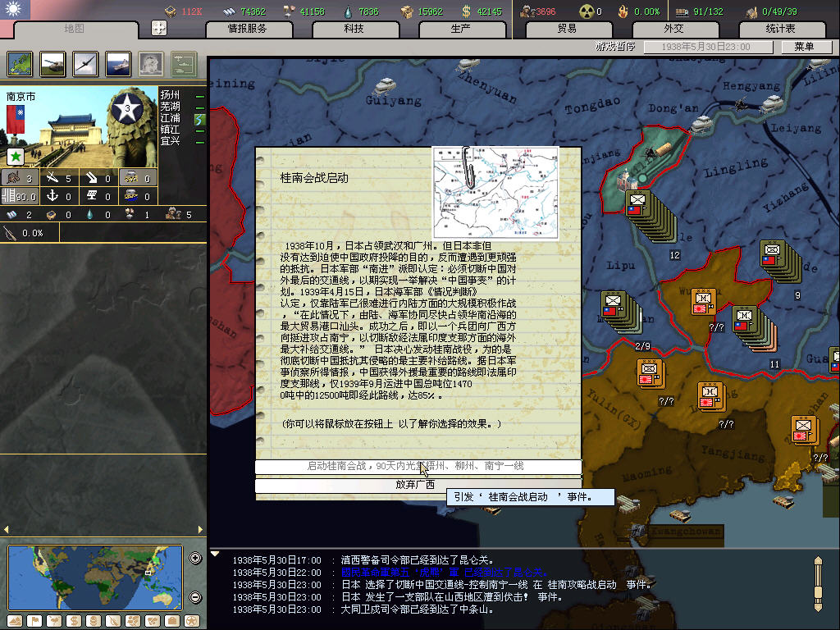Switch to economic dollar map mode
The width and height of the screenshot is (840, 630).
[x=73, y=621]
